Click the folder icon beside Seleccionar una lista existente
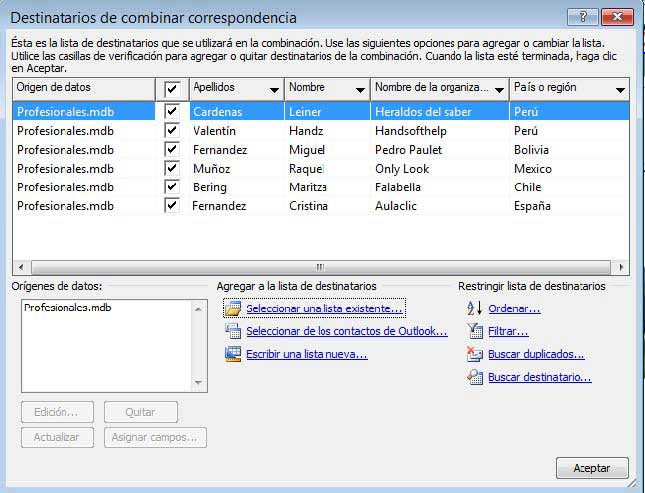 click(233, 309)
